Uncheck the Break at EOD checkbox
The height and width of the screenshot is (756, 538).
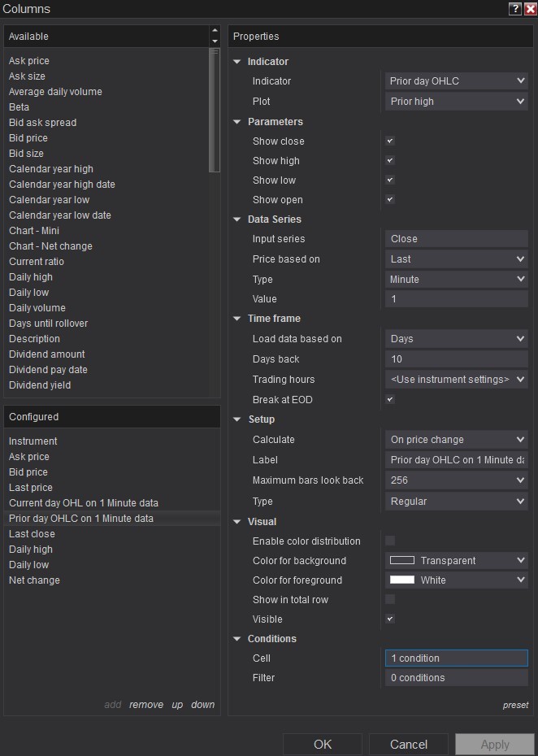(390, 400)
